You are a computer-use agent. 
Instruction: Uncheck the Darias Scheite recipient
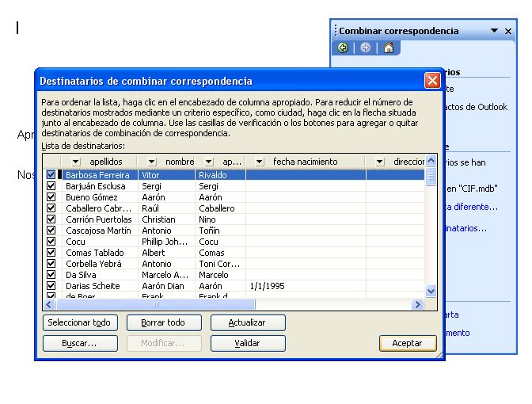51,286
